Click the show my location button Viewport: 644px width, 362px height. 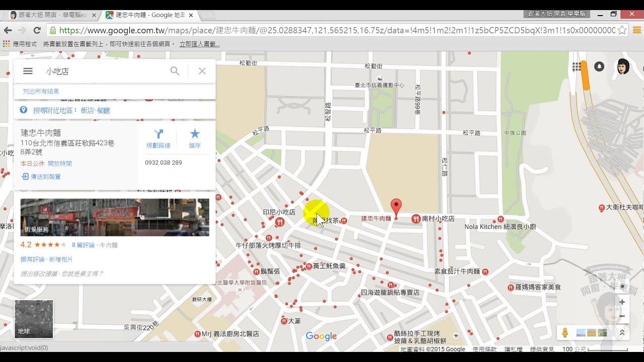pos(622,287)
